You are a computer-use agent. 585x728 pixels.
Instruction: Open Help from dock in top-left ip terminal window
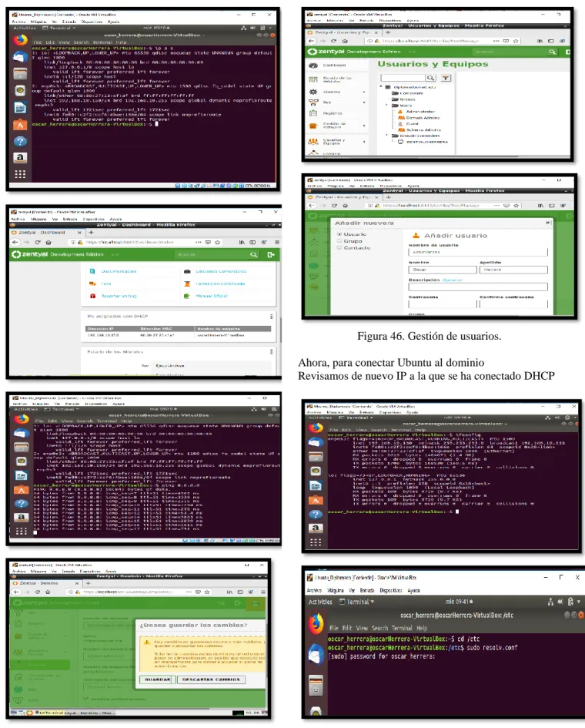(20, 141)
